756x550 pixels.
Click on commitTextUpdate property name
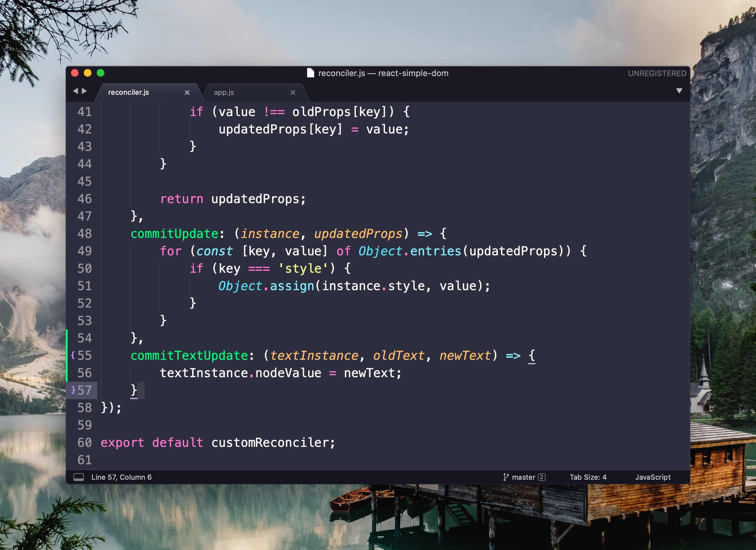point(189,355)
